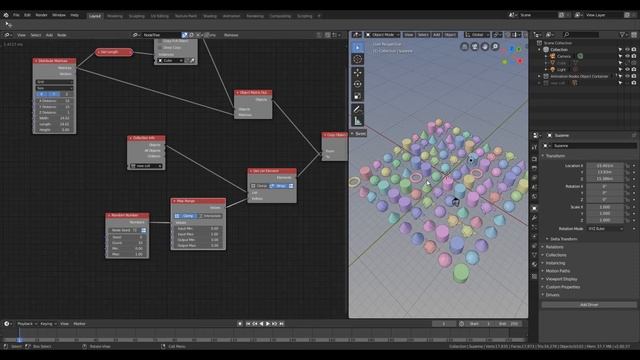The width and height of the screenshot is (640, 360).
Task: Click the toggle camera view gizmo icon
Action: pyautogui.click(x=475, y=47)
